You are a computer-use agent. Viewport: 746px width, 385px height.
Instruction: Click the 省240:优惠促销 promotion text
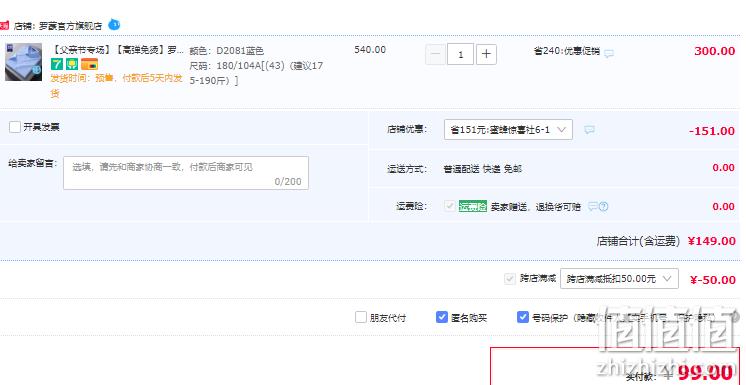(x=567, y=51)
